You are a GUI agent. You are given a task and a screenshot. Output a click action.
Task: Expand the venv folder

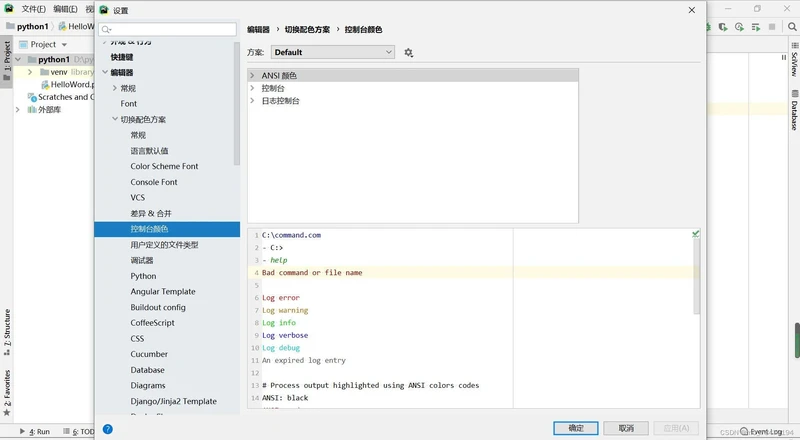click(30, 72)
